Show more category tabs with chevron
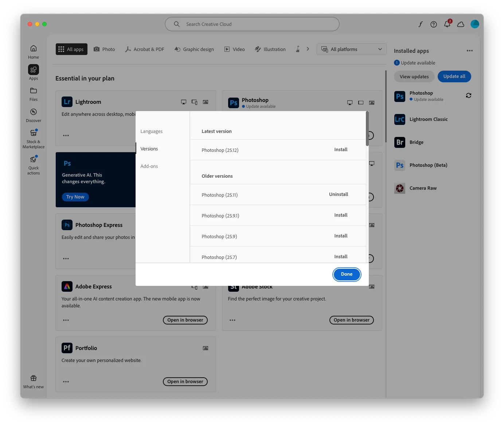This screenshot has height=425, width=504. click(x=308, y=49)
